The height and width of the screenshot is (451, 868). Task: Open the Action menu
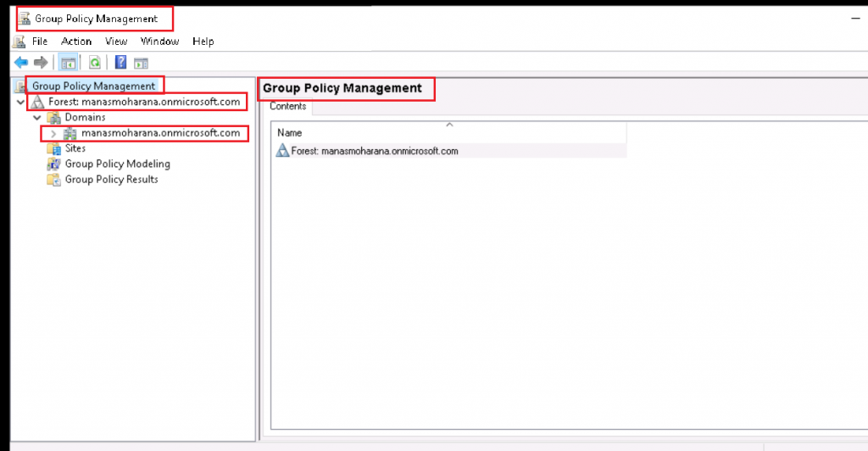[x=76, y=41]
